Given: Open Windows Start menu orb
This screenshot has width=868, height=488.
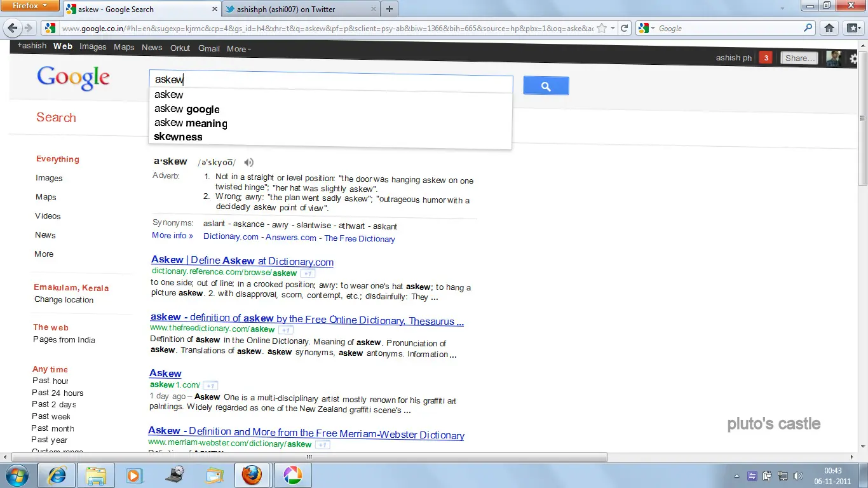Looking at the screenshot, I should pyautogui.click(x=17, y=475).
